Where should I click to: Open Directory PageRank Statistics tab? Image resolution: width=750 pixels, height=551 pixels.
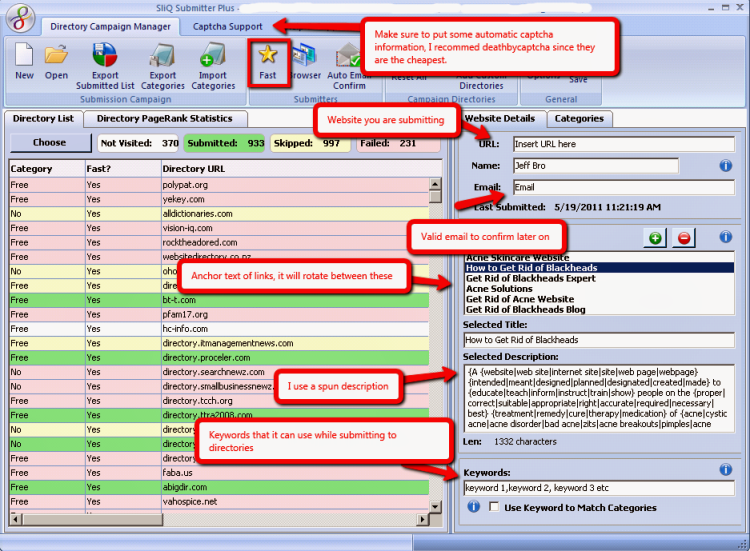click(x=165, y=119)
